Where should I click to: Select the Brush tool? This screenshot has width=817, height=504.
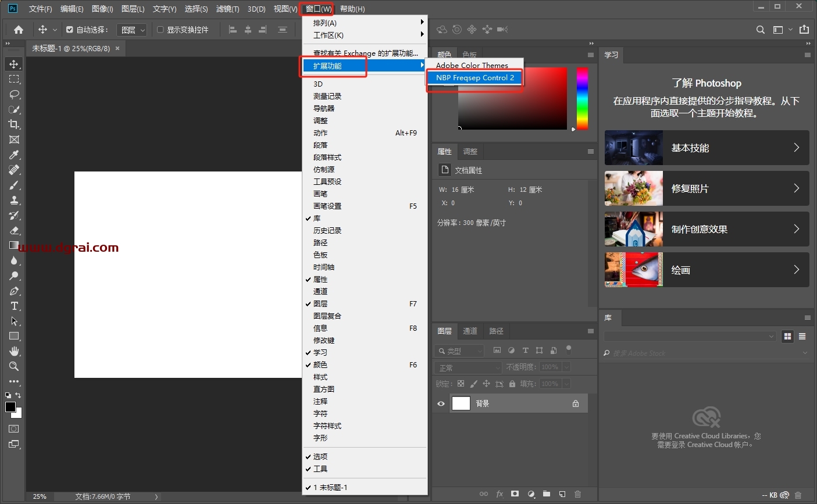point(14,185)
